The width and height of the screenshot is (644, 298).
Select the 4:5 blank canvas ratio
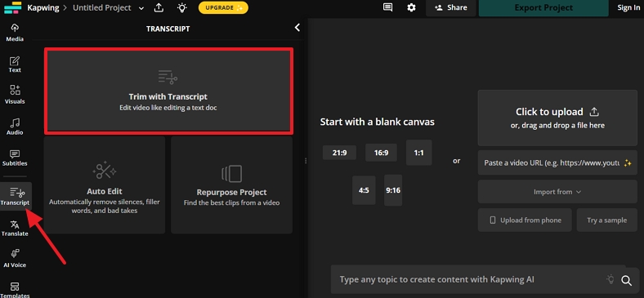[x=364, y=190]
